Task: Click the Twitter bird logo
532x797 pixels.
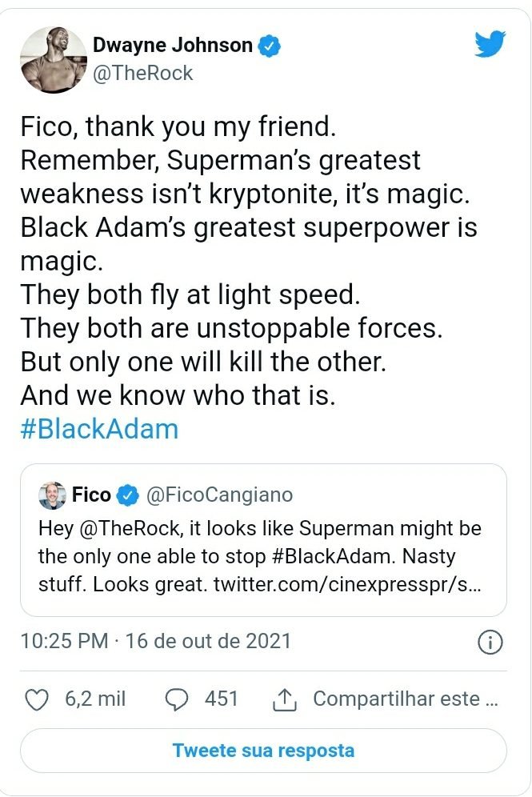Action: [490, 43]
